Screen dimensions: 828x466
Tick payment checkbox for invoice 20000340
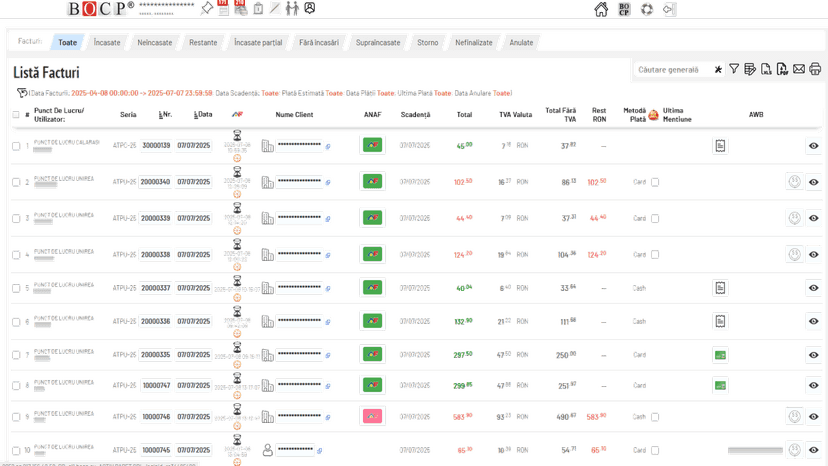(x=655, y=182)
